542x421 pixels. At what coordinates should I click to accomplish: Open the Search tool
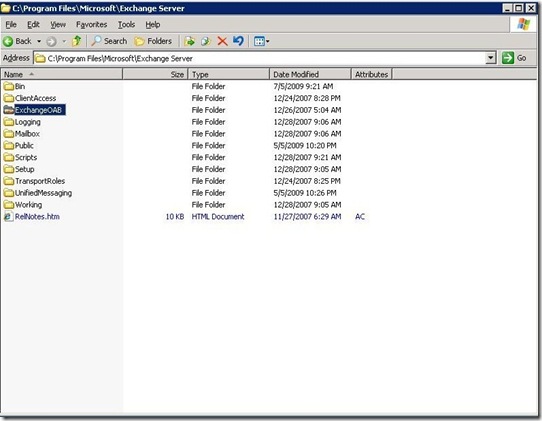coord(109,41)
